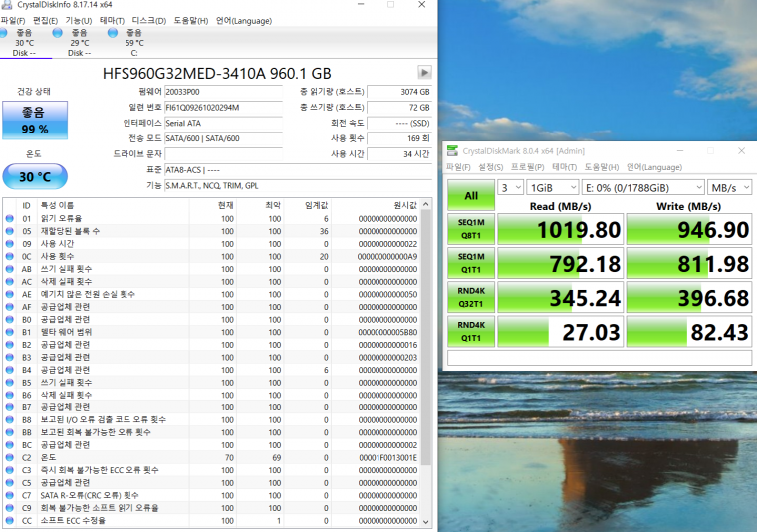Click the status dot for attribute C7 SATA CRC 오류
Image resolution: width=757 pixels, height=532 pixels.
(10, 495)
